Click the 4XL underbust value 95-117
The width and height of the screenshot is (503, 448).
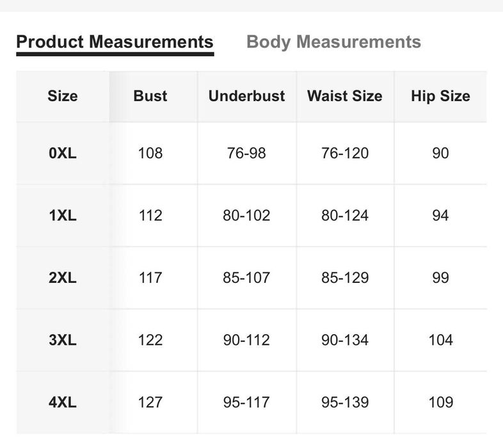click(x=246, y=403)
